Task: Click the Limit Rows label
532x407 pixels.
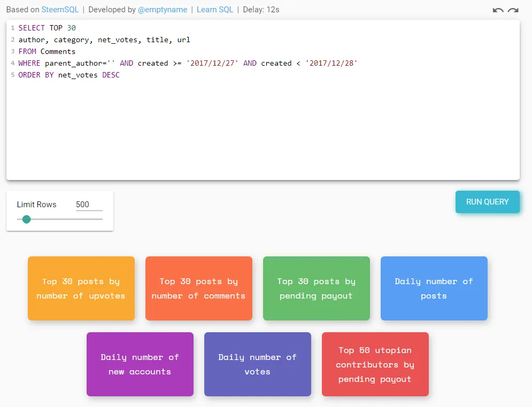Action: pos(37,205)
